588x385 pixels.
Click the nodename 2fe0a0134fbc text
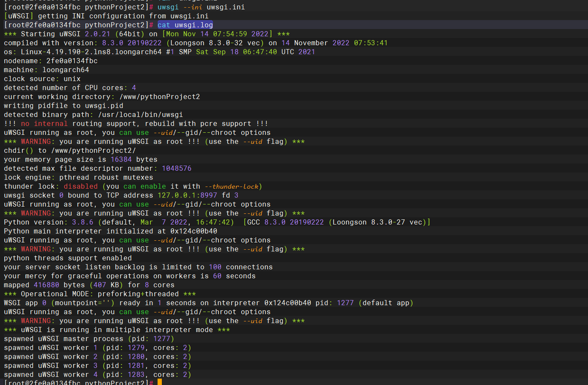(72, 61)
